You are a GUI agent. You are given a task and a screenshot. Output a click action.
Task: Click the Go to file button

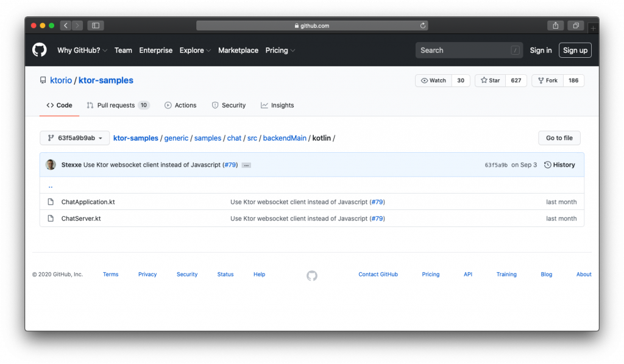point(559,138)
